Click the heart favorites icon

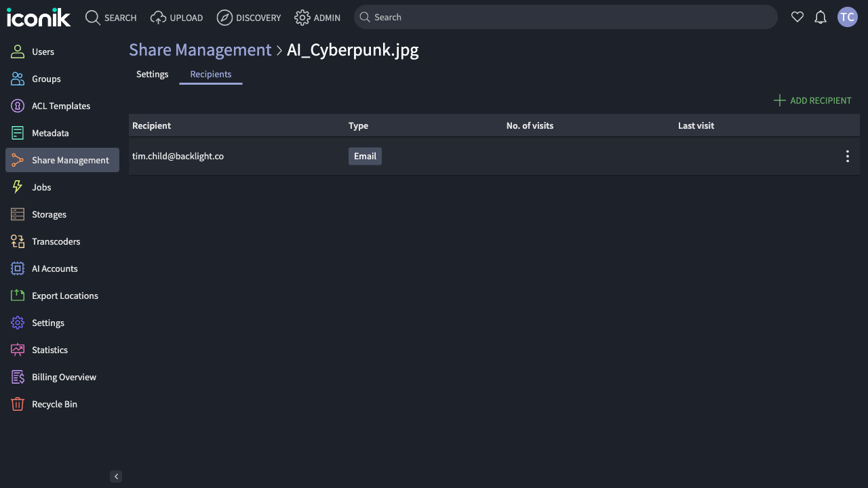(797, 18)
